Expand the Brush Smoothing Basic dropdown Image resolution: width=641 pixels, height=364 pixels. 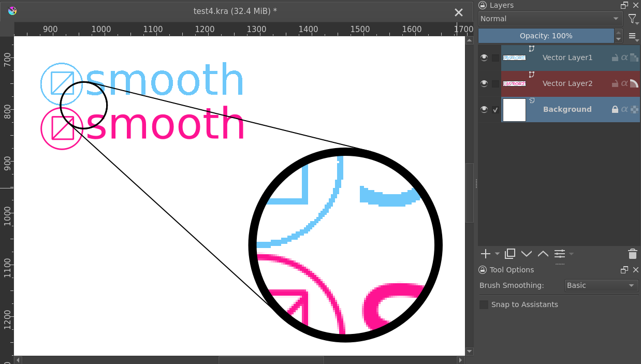point(601,285)
